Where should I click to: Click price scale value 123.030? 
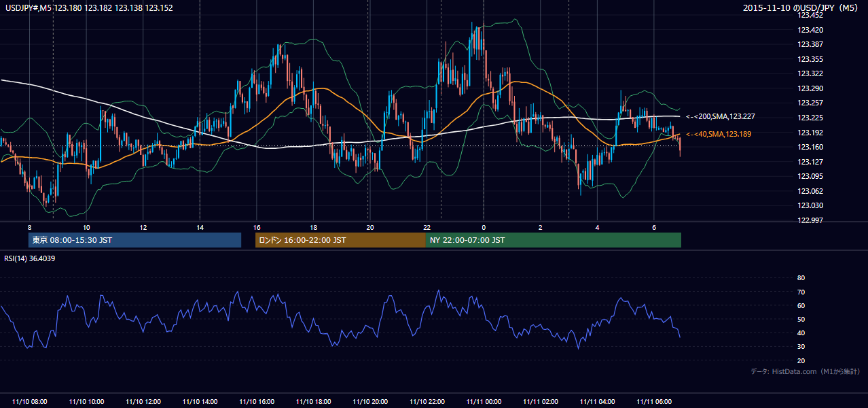(x=810, y=205)
